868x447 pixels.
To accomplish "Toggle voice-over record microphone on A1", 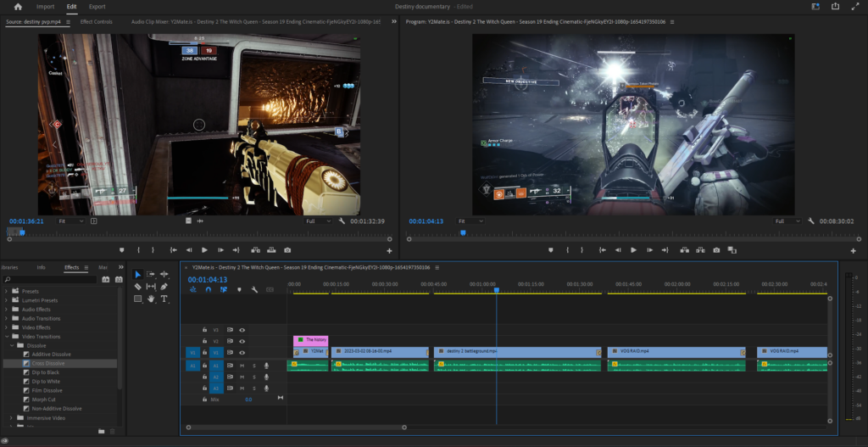I will 266,366.
